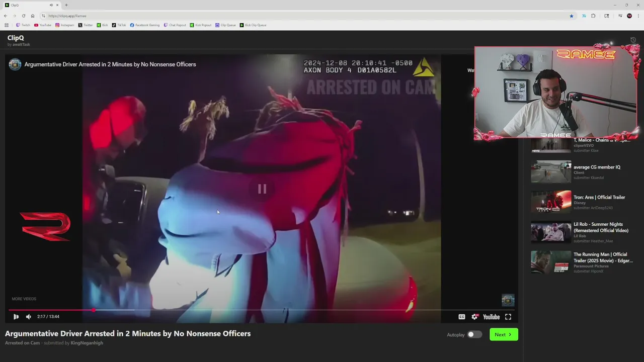Click the MORE VIDEOS label
Screen dimensions: 644x362
coord(24,299)
